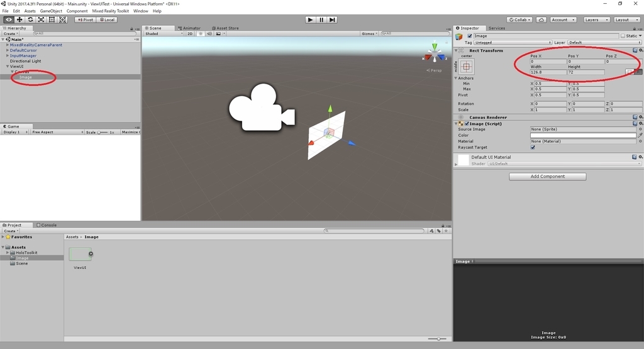
Task: Open Material object picker circle
Action: [x=640, y=141]
